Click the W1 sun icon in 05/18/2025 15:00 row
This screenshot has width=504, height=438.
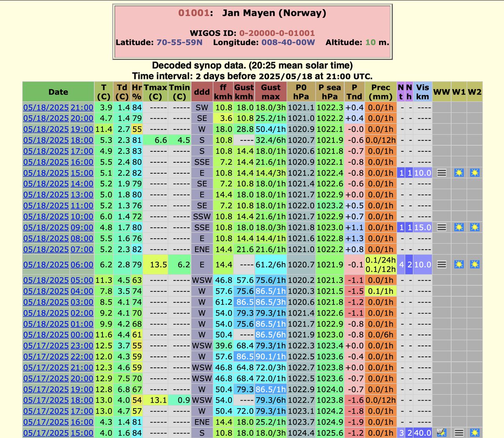pos(459,173)
